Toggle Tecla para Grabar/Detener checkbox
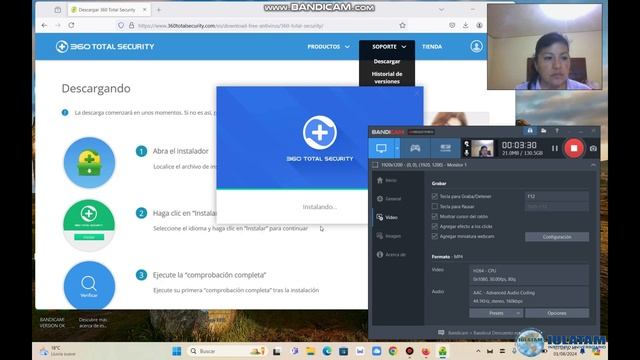 (x=435, y=196)
